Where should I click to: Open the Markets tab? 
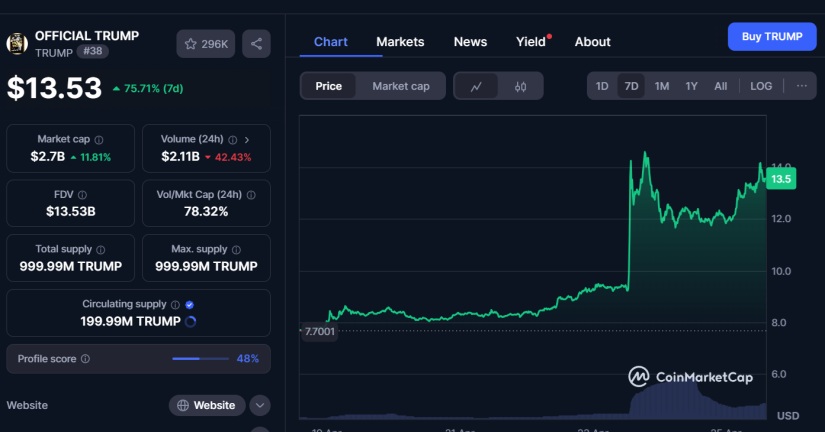(x=400, y=42)
